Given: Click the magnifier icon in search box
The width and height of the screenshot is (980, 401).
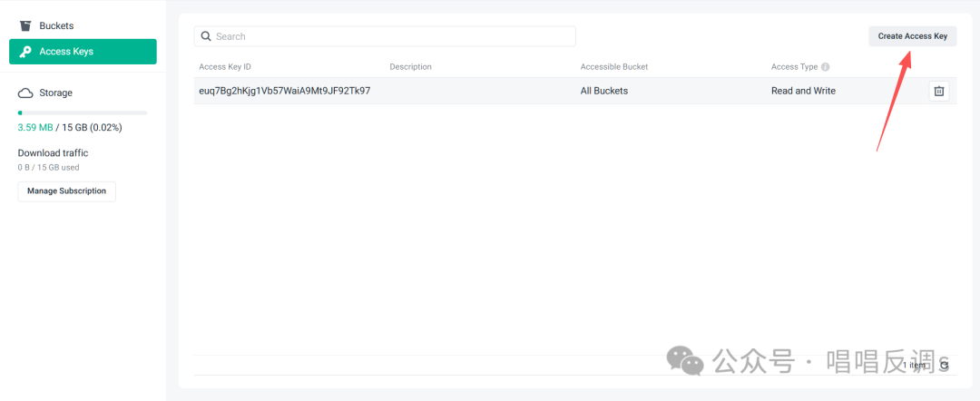Looking at the screenshot, I should (207, 36).
